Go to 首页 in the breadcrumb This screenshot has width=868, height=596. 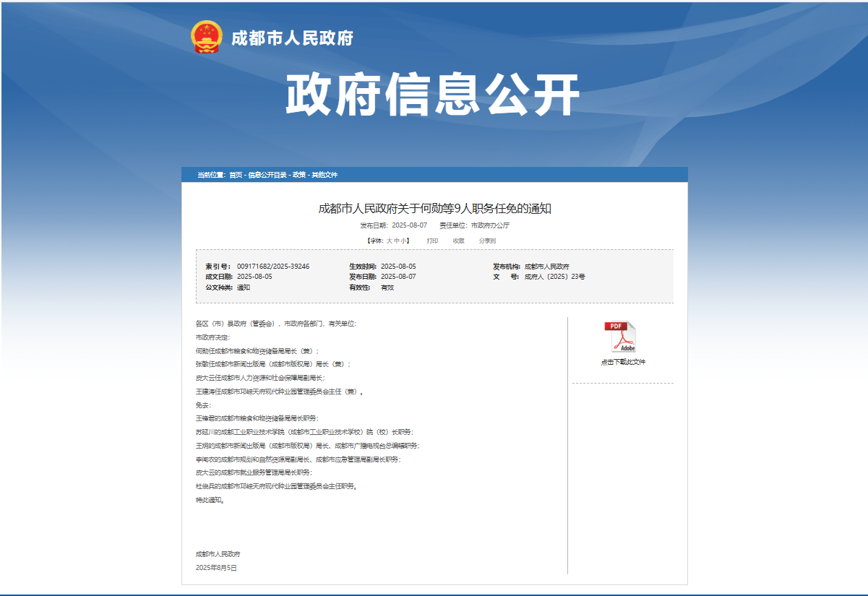pos(236,175)
